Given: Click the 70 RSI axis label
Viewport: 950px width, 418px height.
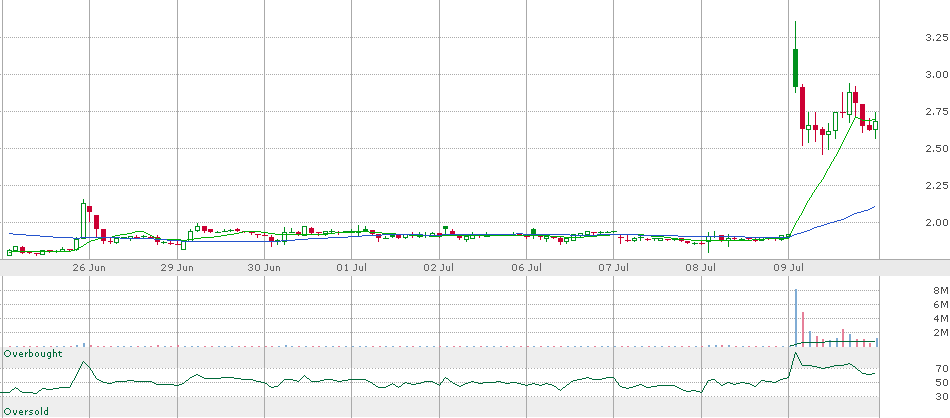Looking at the screenshot, I should 941,368.
